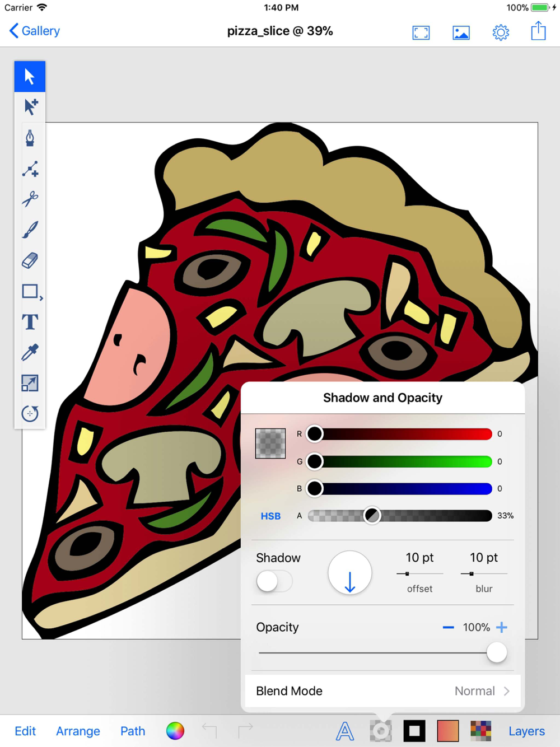
Task: Click the Opacity slider track
Action: [382, 653]
